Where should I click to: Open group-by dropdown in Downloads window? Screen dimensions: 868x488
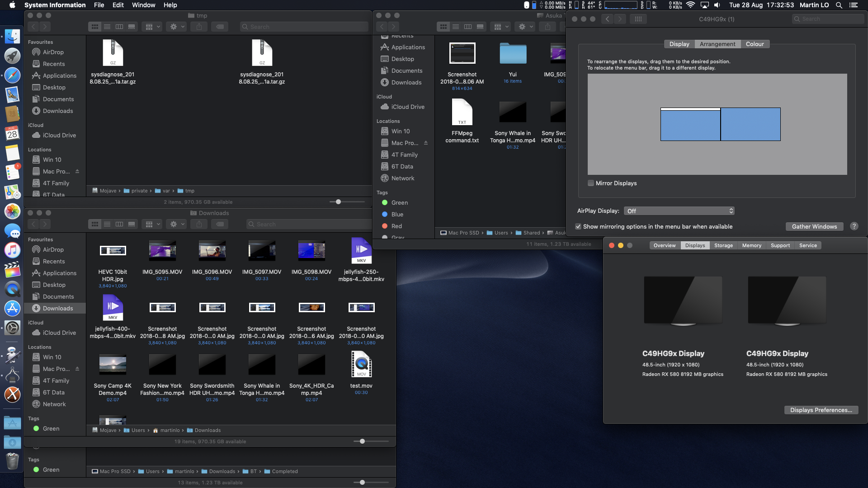[x=152, y=224]
